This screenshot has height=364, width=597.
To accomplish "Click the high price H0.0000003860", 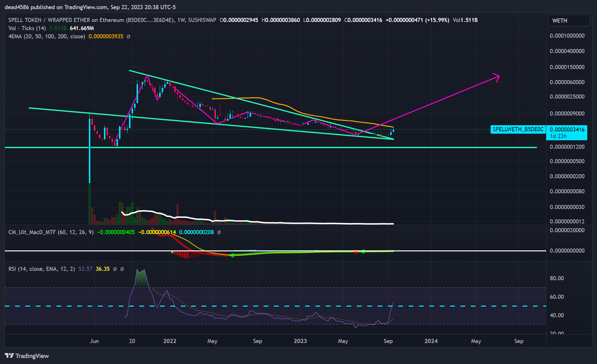I will tap(281, 20).
